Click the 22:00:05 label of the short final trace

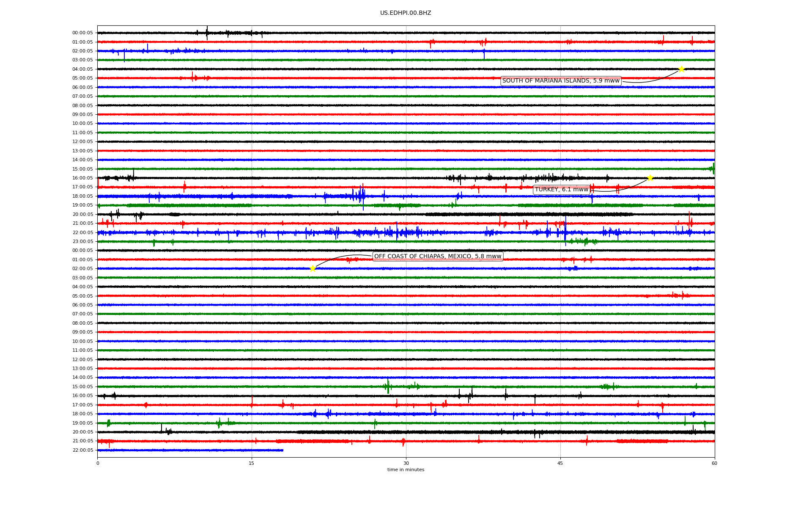82,450
